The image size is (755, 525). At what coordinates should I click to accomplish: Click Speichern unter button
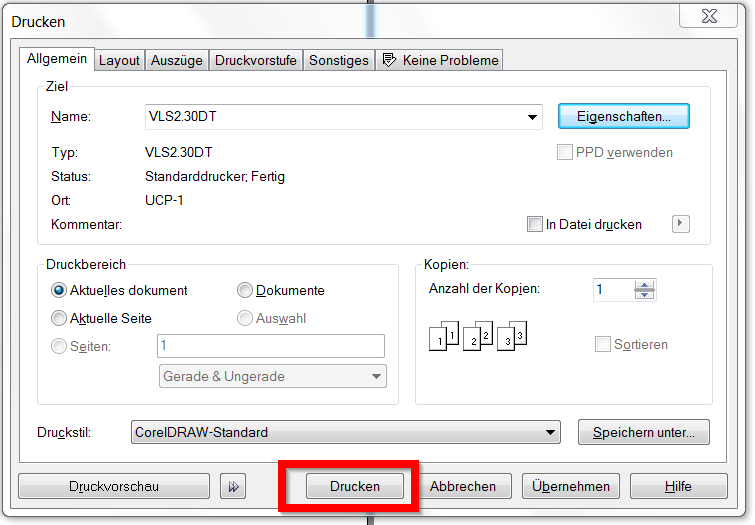tap(643, 433)
